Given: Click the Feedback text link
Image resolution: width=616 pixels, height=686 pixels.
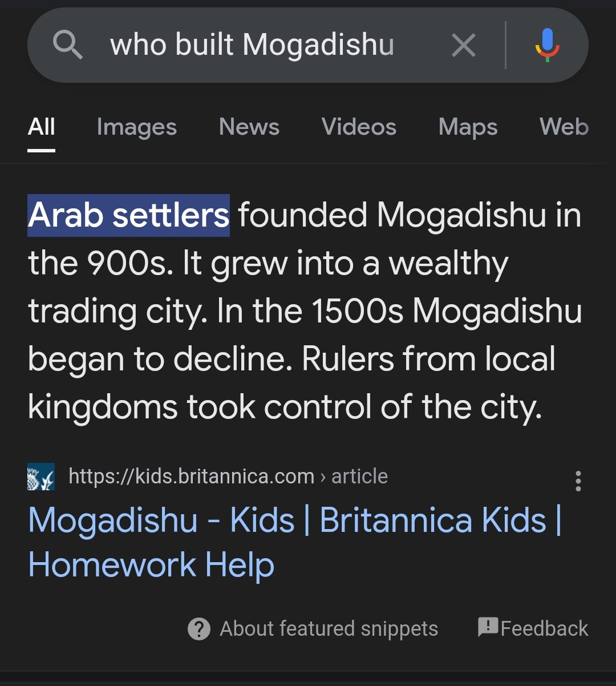Looking at the screenshot, I should [x=544, y=629].
